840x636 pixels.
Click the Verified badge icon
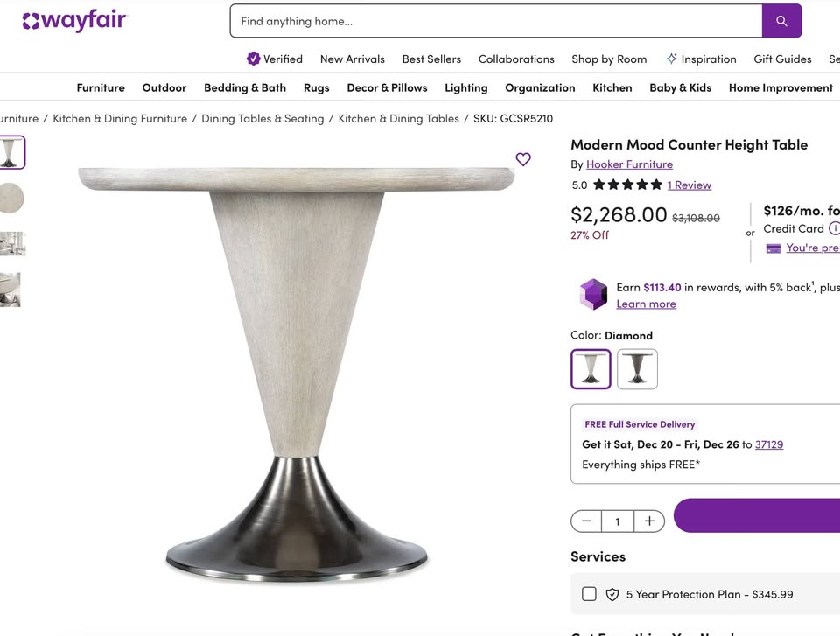tap(255, 59)
